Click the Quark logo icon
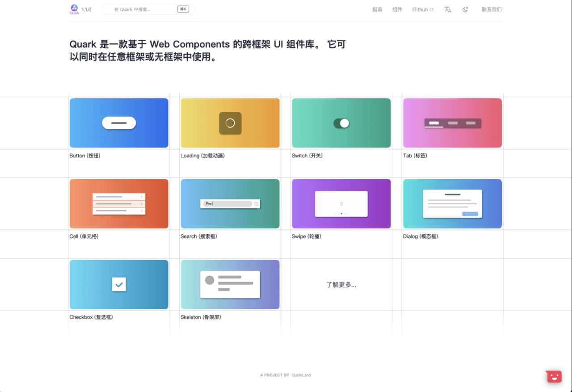Screen dimensions: 572x392 (74, 9)
